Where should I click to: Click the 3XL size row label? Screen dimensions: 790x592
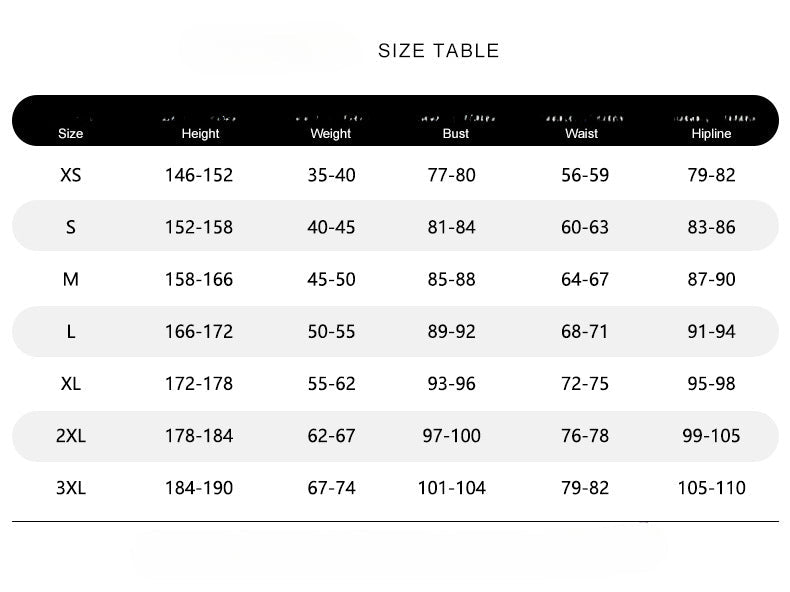click(x=71, y=488)
